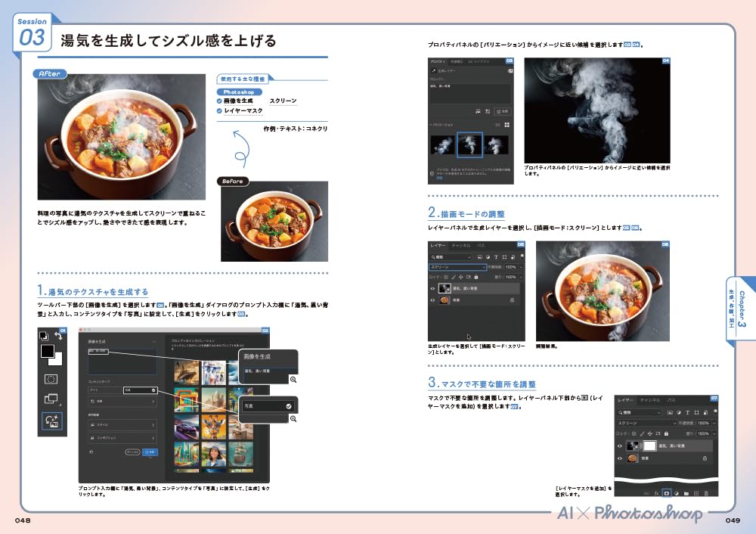756x534 pixels.
Task: Click the Quick Mask mode icon in toolbar
Action: coord(51,379)
